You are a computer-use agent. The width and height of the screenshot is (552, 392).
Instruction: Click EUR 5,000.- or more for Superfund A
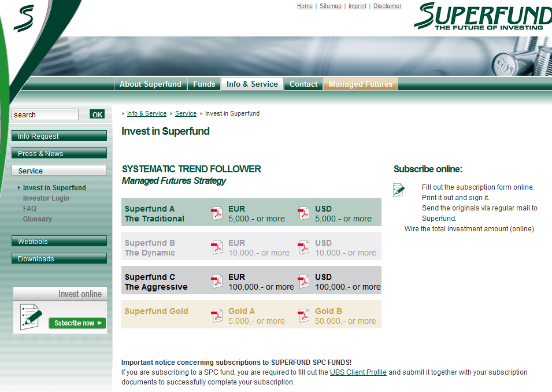tap(257, 214)
